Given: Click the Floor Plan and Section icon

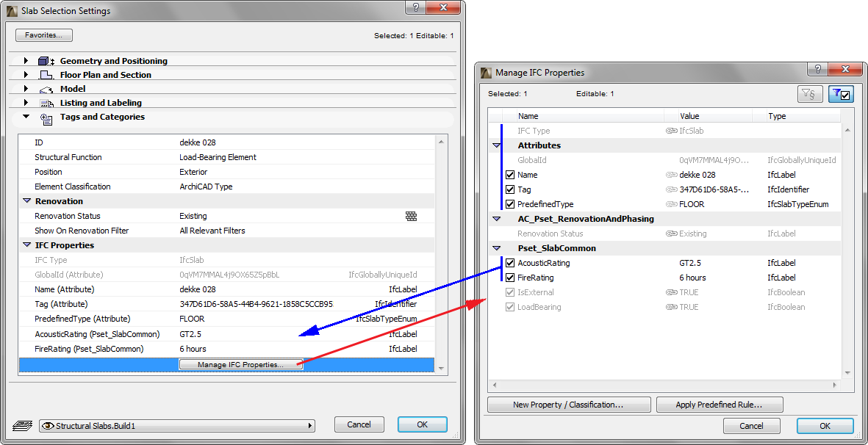Looking at the screenshot, I should [46, 75].
